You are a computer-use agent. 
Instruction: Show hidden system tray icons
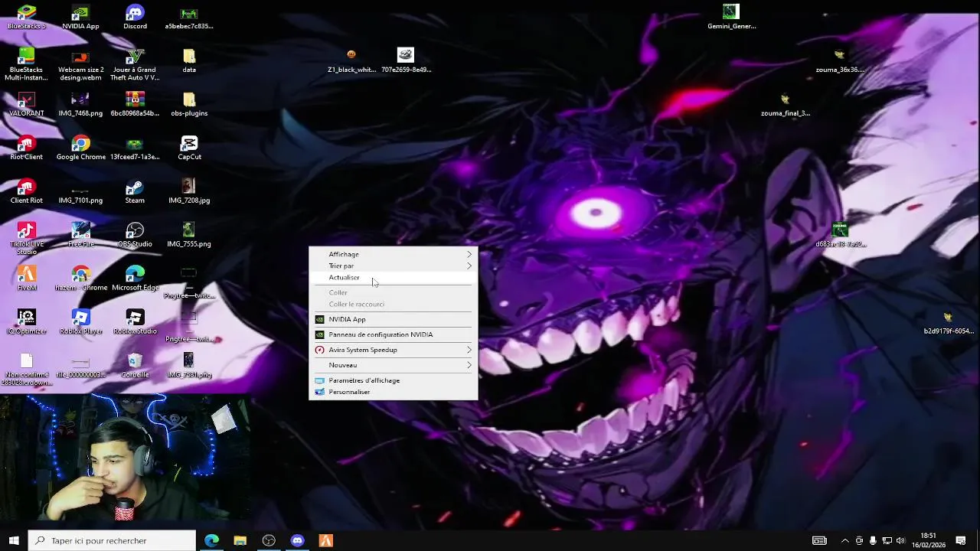click(845, 540)
